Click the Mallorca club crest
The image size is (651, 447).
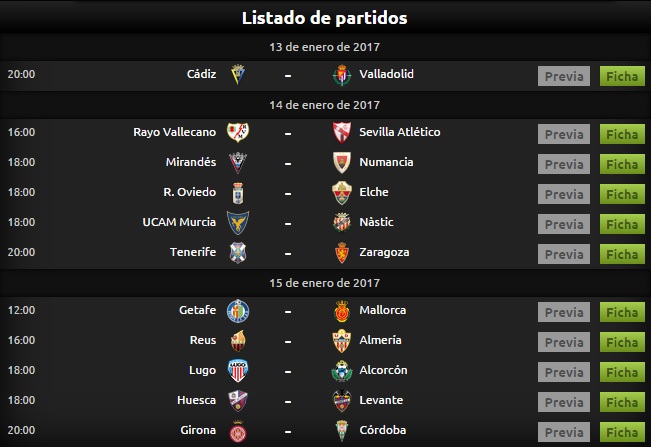point(342,311)
